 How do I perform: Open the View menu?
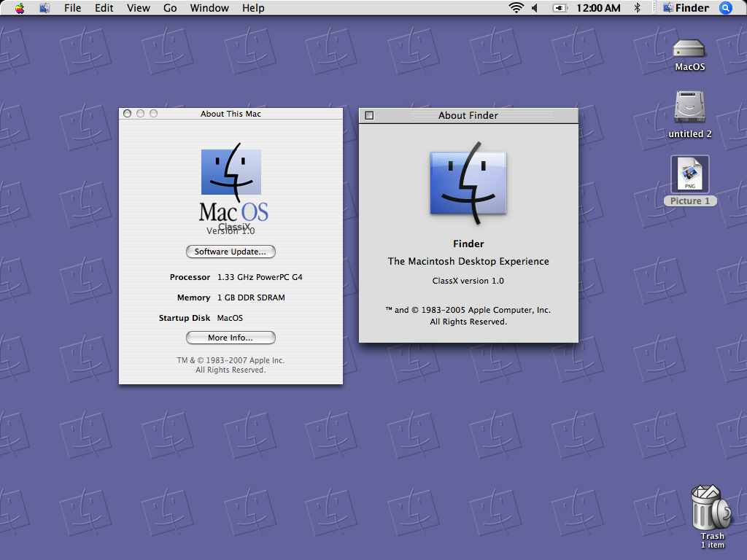click(138, 8)
